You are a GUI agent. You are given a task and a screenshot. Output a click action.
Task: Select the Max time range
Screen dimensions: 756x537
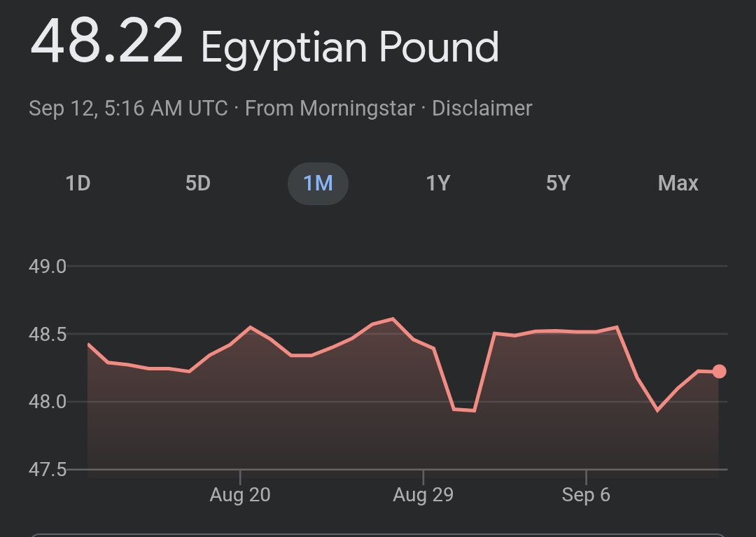678,183
